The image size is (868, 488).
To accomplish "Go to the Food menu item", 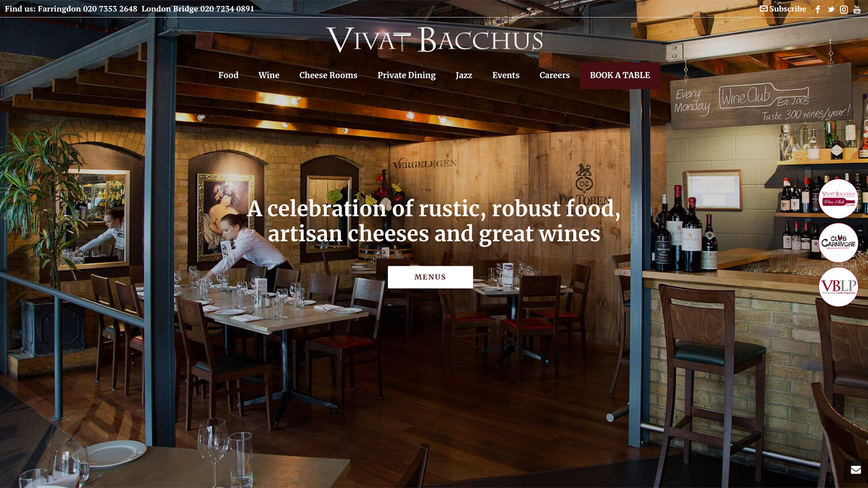I will click(228, 75).
